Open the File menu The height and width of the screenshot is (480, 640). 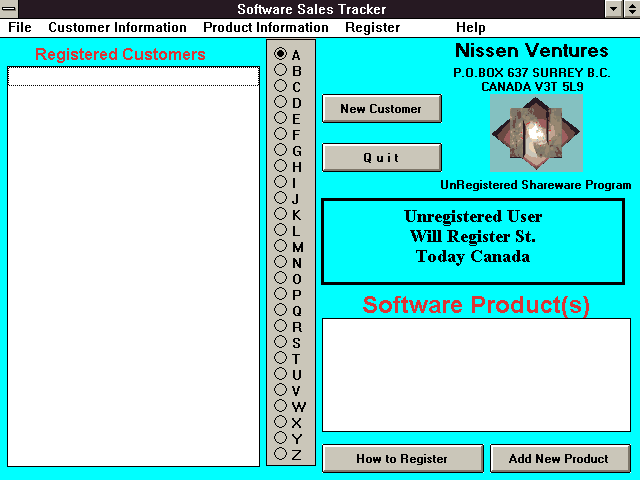[20, 28]
